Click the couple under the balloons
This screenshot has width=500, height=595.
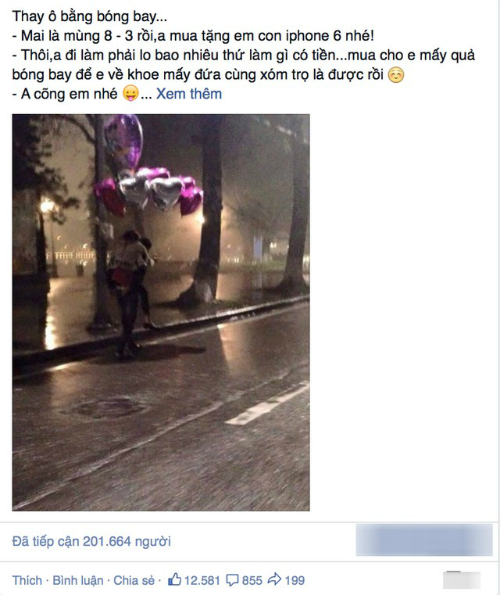click(x=131, y=292)
